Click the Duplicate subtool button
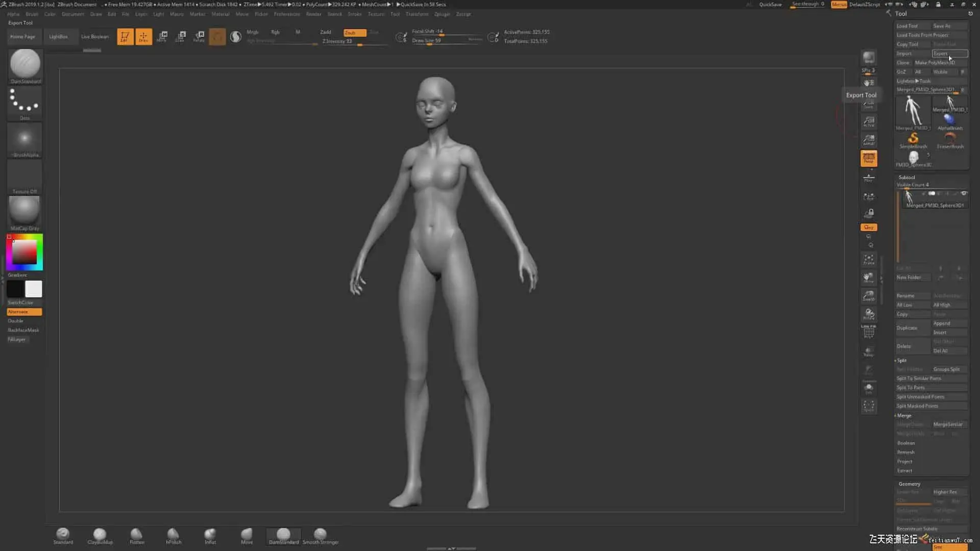 click(912, 328)
